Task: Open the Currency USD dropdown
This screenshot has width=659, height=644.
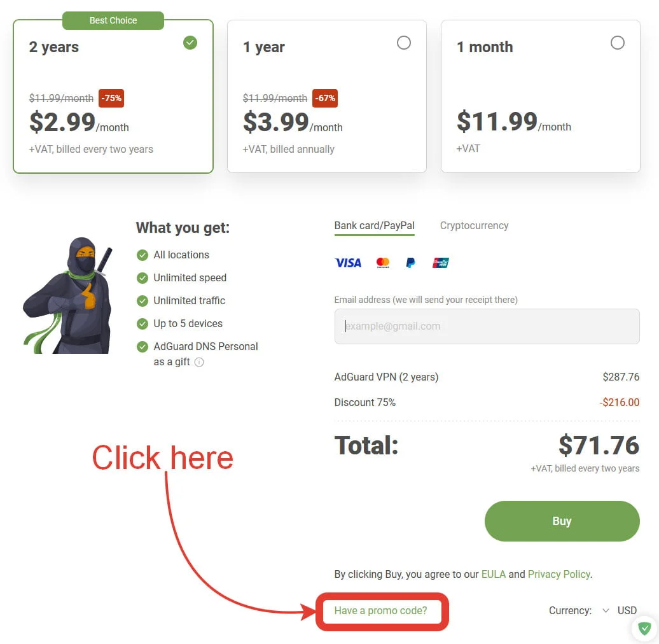Action: click(x=620, y=610)
